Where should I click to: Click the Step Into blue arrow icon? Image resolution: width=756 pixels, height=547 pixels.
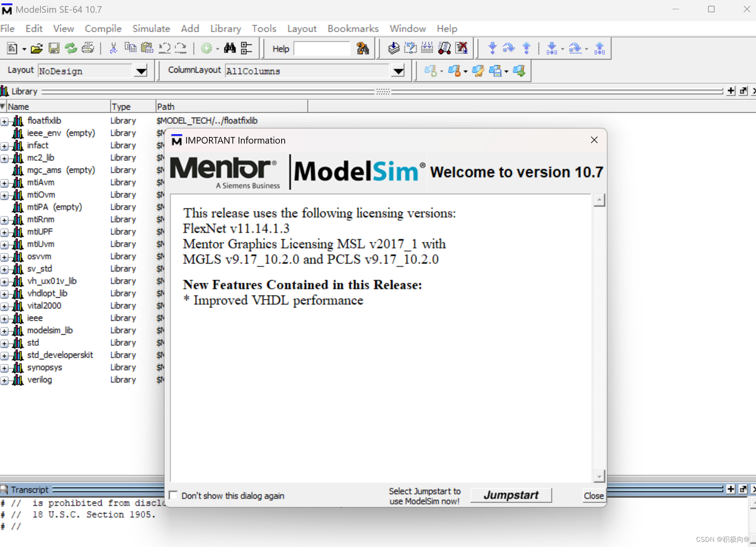tap(492, 48)
